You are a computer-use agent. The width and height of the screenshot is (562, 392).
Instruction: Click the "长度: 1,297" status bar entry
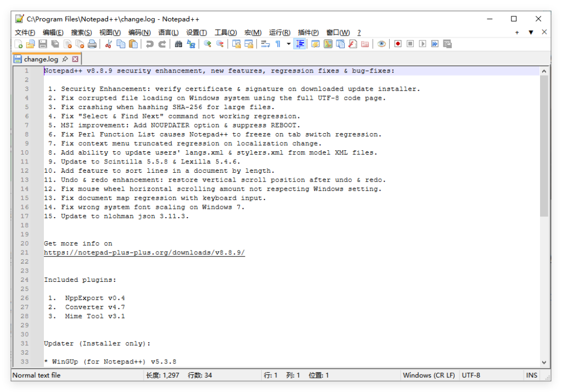coord(162,375)
